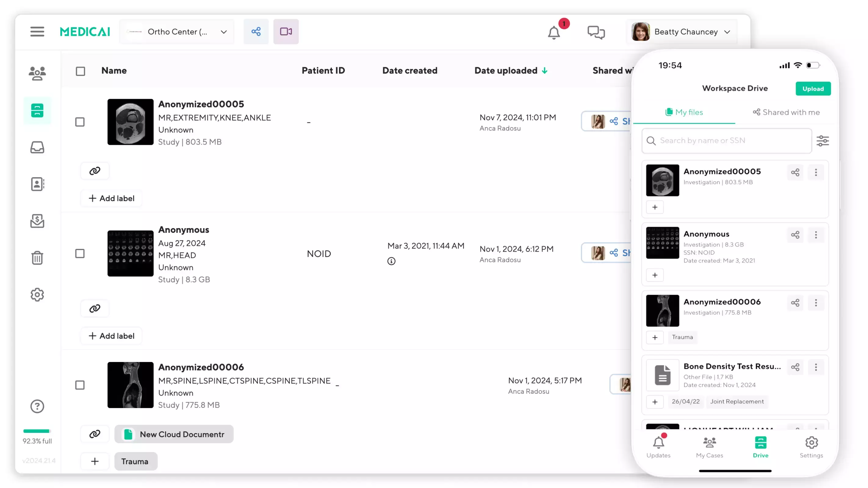Add label to Anonymized00005 study
Screen dimensions: 868x488
pyautogui.click(x=112, y=198)
